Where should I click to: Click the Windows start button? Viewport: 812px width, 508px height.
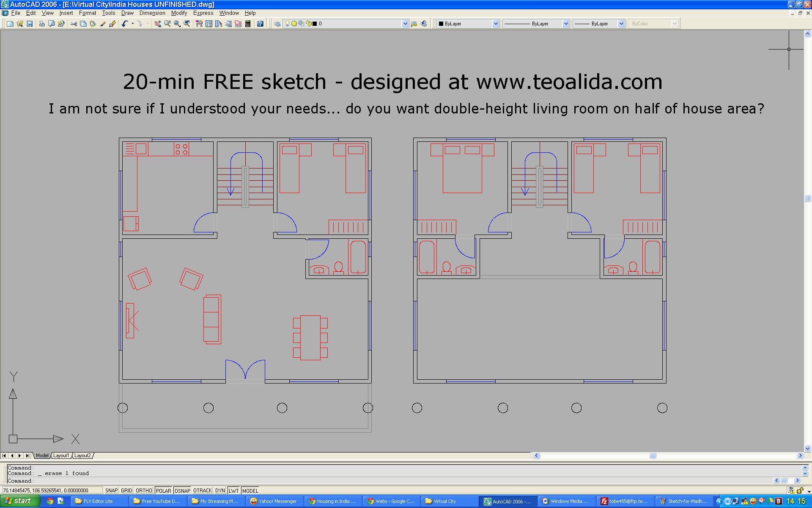coord(19,501)
